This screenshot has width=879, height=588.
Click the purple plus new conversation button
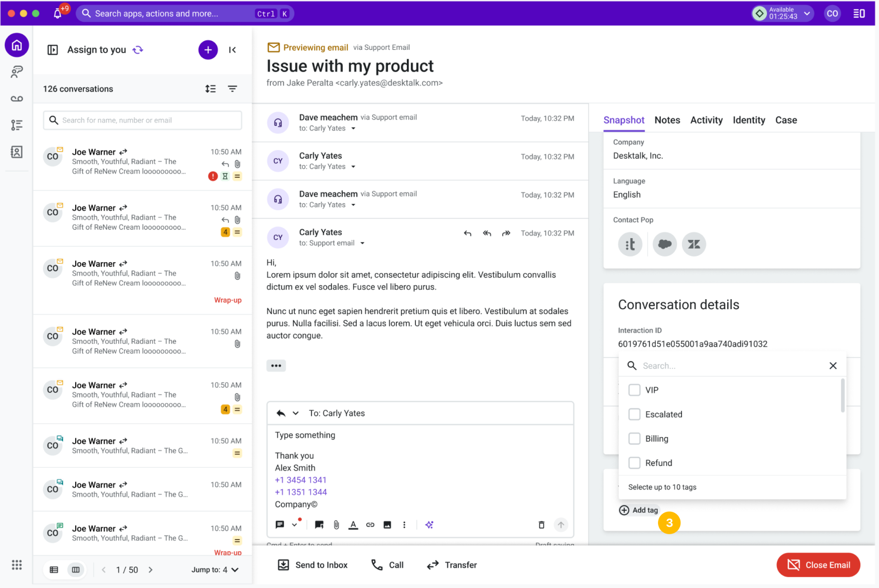(208, 50)
